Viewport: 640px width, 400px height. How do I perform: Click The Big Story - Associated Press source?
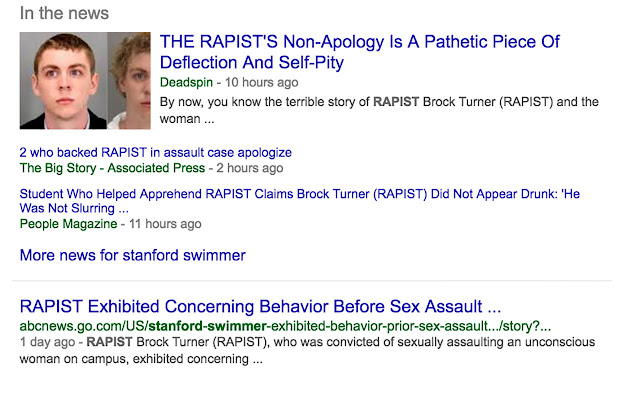(x=112, y=168)
